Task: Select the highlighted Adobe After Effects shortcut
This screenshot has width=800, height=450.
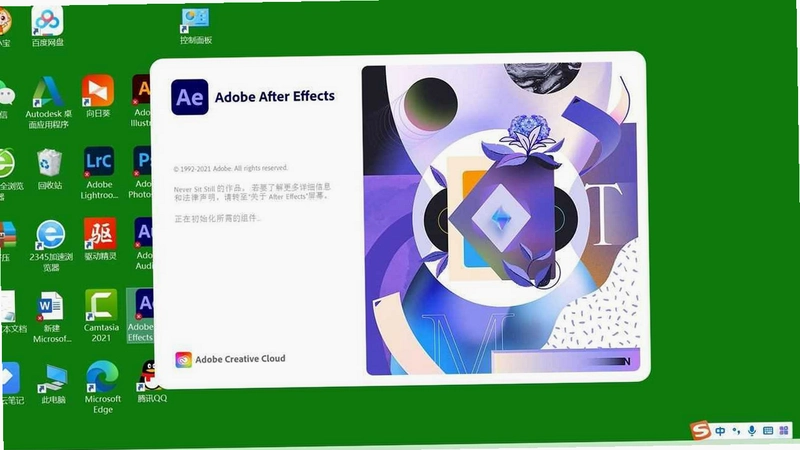Action: [x=140, y=315]
